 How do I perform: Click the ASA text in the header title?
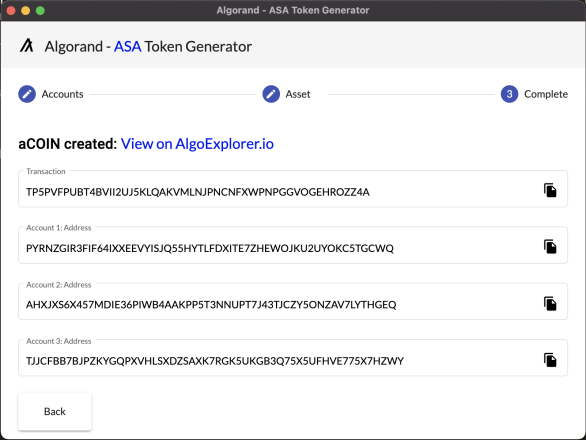[127, 47]
